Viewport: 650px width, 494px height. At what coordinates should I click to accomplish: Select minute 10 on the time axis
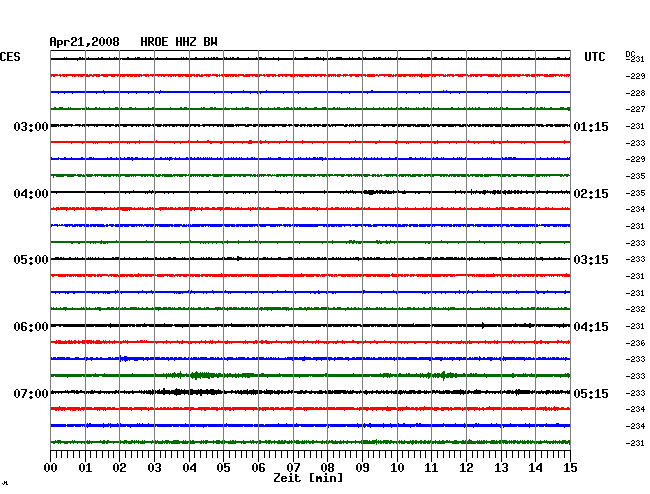[x=397, y=467]
